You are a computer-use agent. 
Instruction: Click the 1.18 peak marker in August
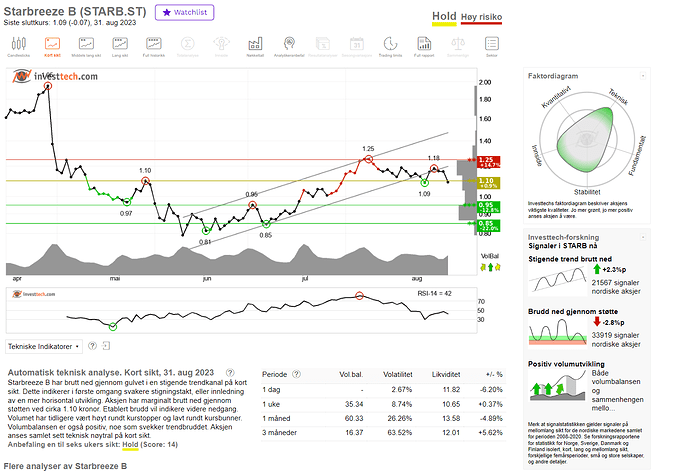click(434, 168)
